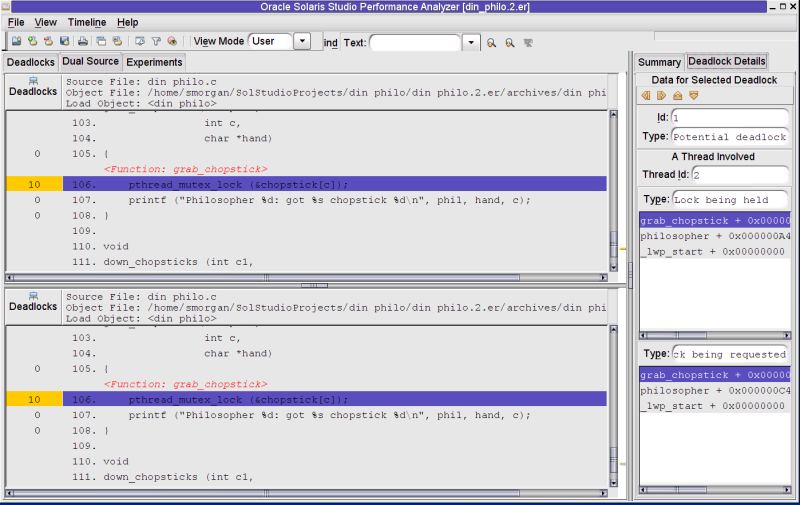Click inside the Find Text input field

click(415, 43)
